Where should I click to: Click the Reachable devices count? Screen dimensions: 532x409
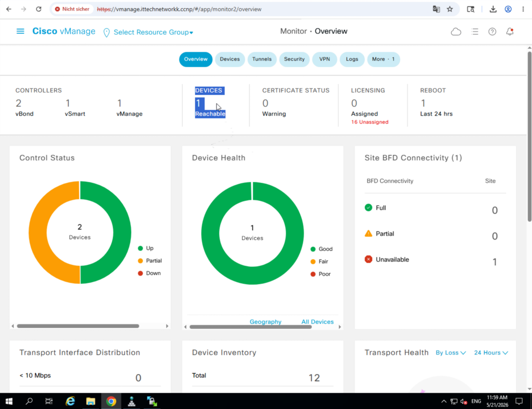(198, 103)
